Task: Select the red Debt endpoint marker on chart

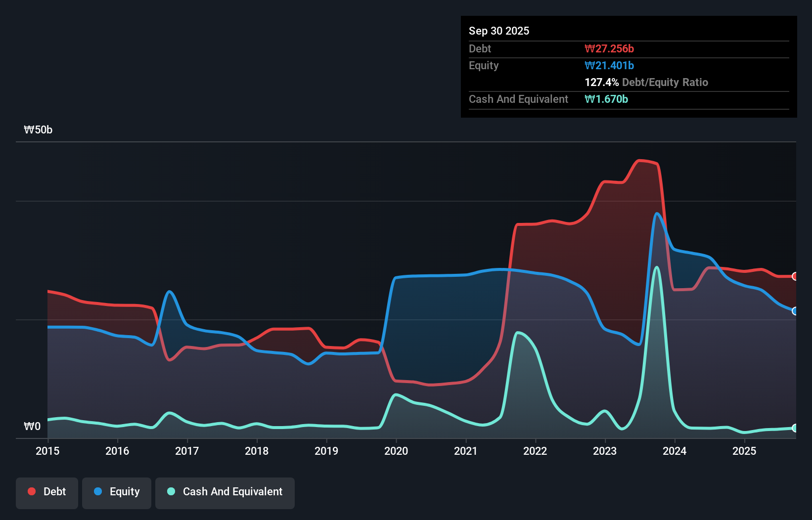Action: pos(794,276)
